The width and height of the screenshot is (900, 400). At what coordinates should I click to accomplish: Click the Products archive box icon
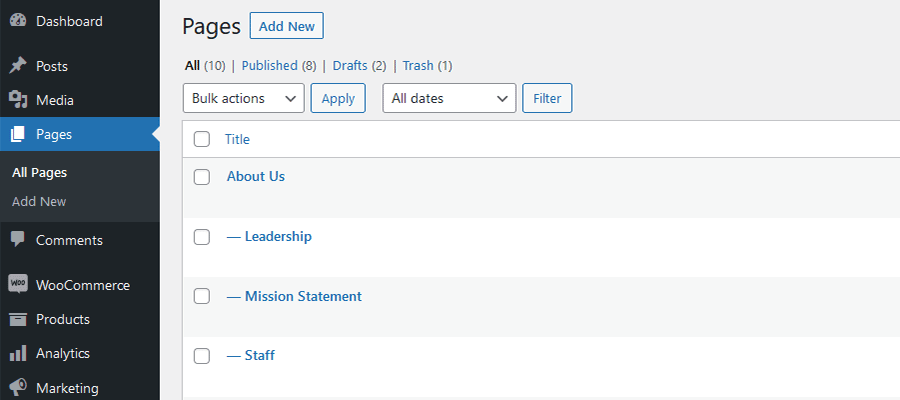[x=18, y=319]
